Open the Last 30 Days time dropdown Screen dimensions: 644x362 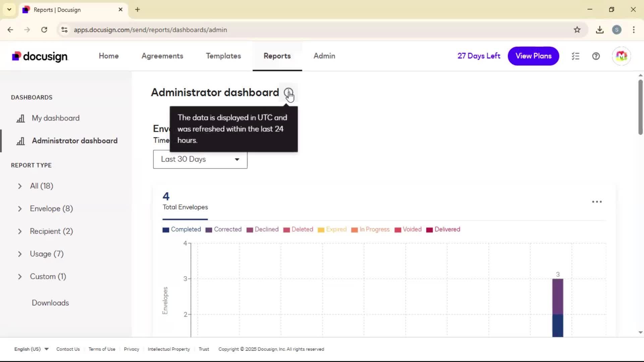(x=200, y=159)
